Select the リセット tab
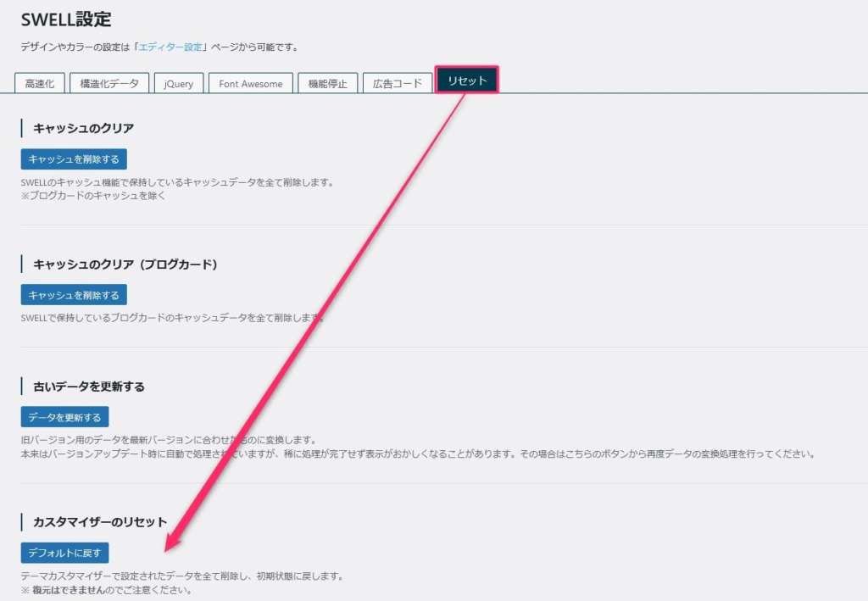The height and width of the screenshot is (601, 868). 467,81
